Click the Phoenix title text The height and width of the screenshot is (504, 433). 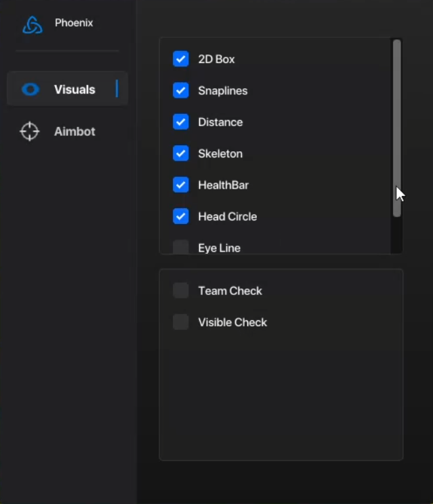[74, 23]
